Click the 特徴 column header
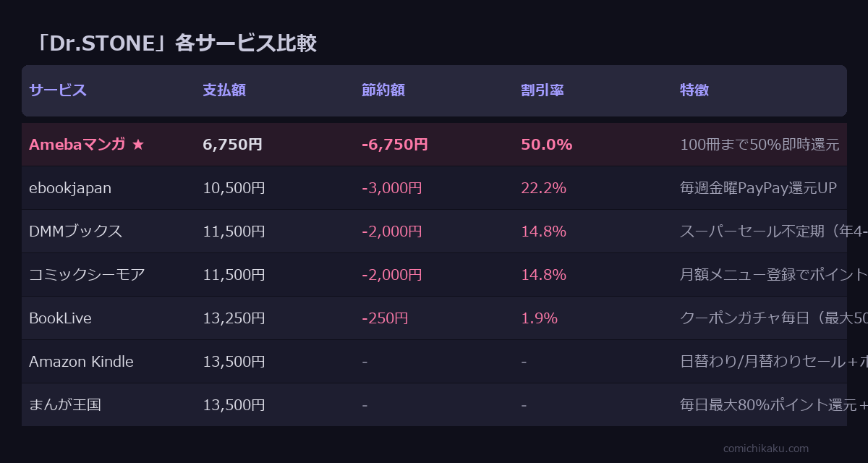Image resolution: width=868 pixels, height=463 pixels. [694, 90]
